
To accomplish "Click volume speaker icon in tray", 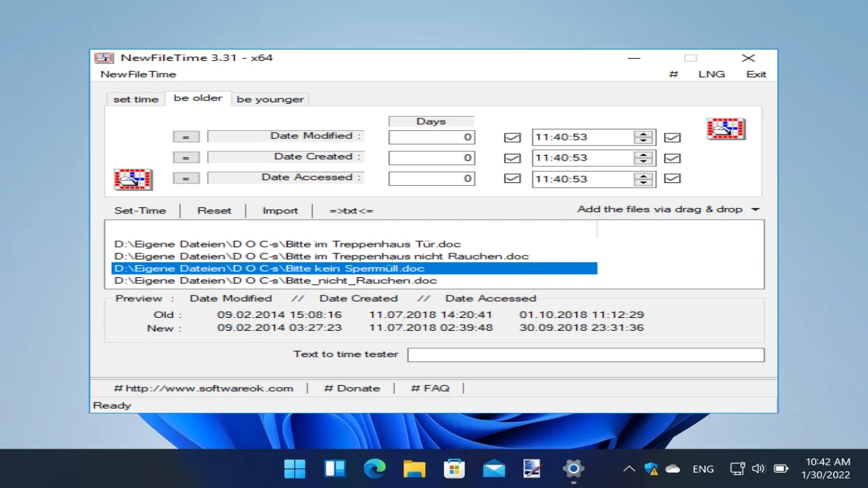I will tap(759, 468).
